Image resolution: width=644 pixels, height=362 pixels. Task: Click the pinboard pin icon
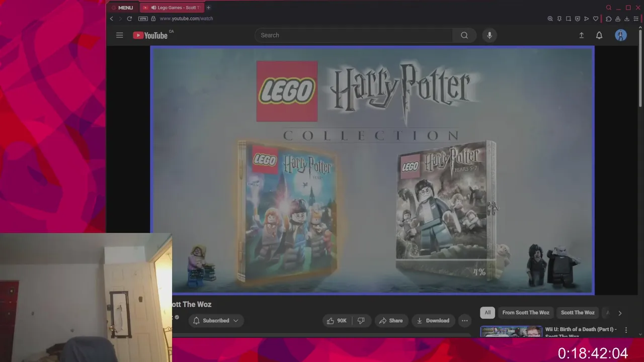click(559, 19)
